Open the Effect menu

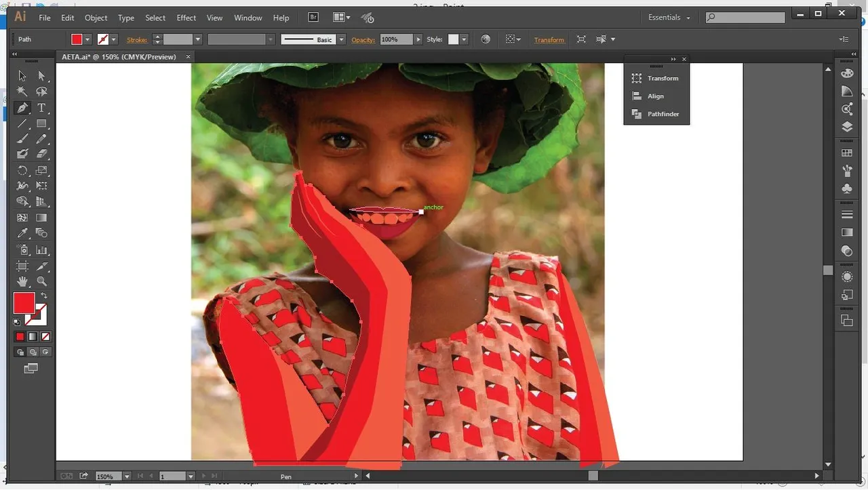click(186, 18)
